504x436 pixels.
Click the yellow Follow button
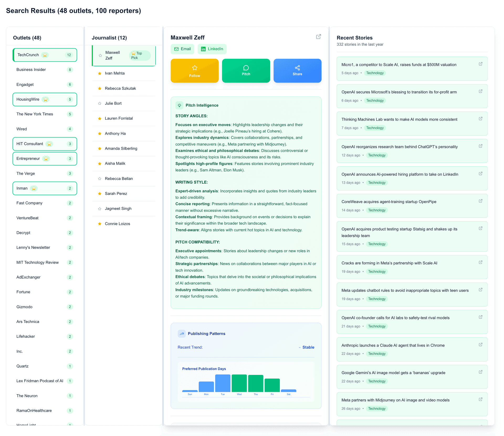point(195,71)
